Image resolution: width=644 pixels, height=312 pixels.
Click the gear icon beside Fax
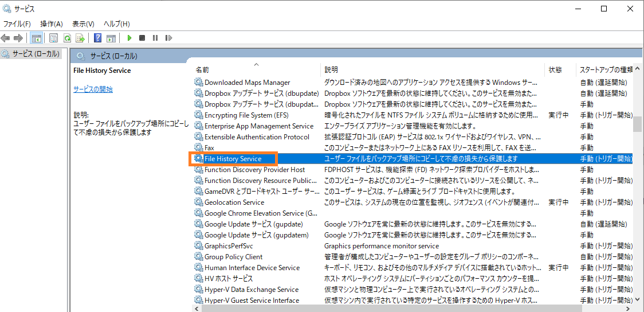tap(199, 147)
